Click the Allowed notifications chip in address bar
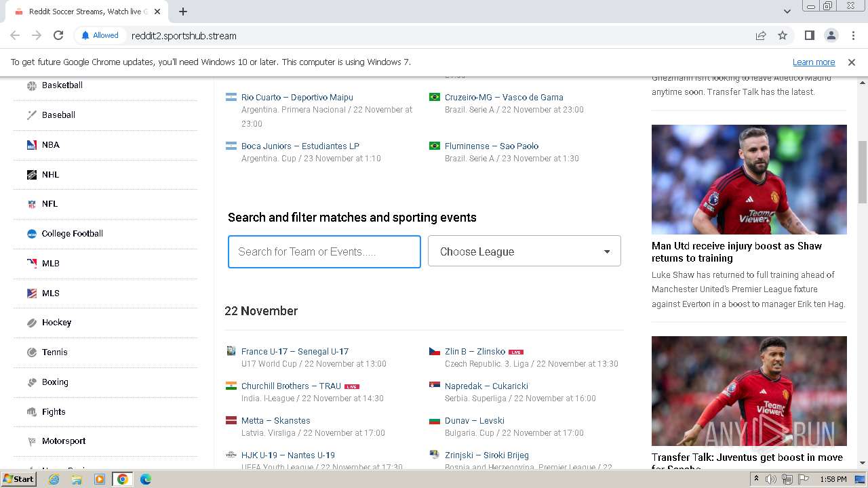868x488 pixels. click(100, 35)
